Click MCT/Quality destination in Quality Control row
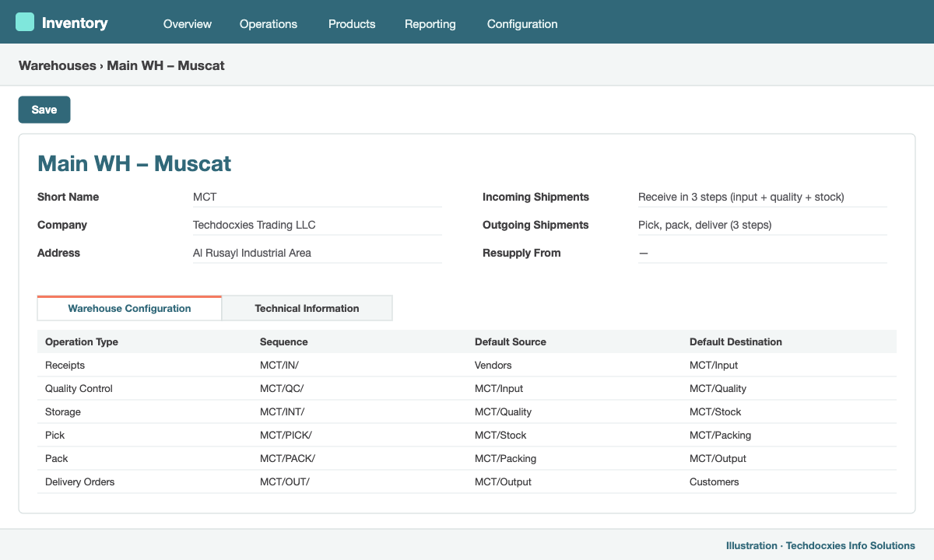 718,388
